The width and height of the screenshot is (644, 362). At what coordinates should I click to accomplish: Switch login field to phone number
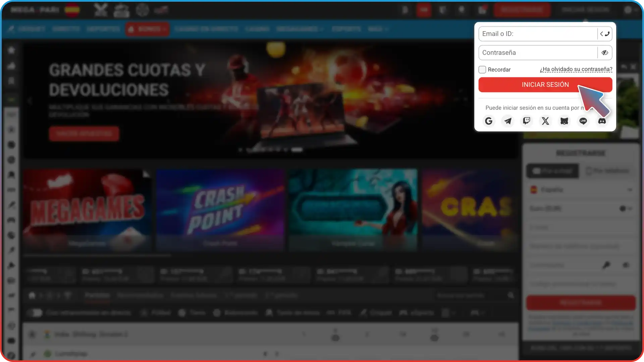pyautogui.click(x=605, y=34)
